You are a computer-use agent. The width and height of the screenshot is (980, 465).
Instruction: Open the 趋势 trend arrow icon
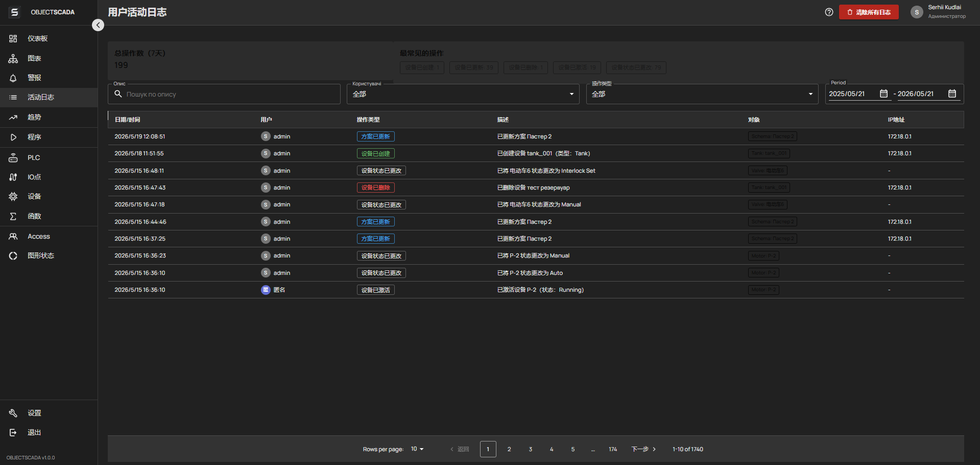click(13, 117)
